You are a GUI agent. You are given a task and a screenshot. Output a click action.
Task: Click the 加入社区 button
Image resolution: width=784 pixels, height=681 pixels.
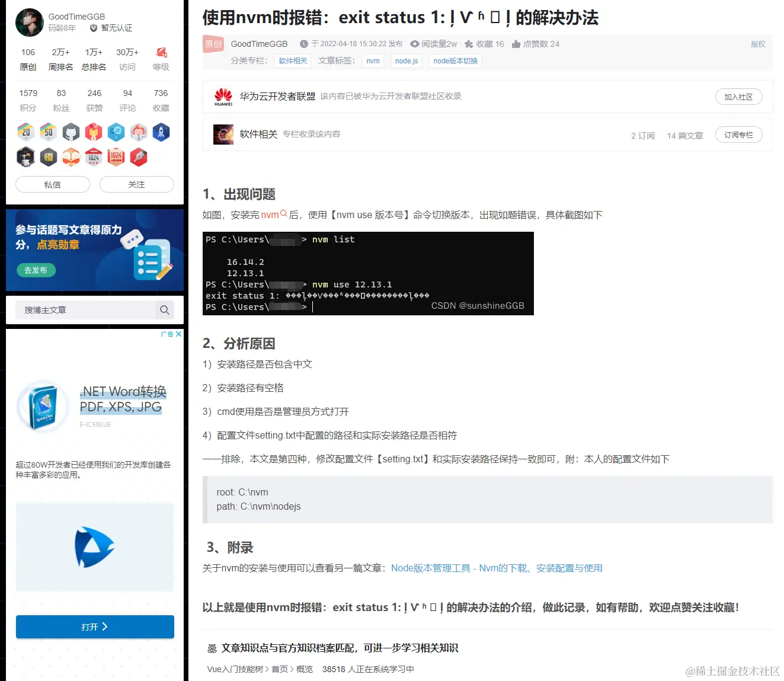(x=738, y=97)
